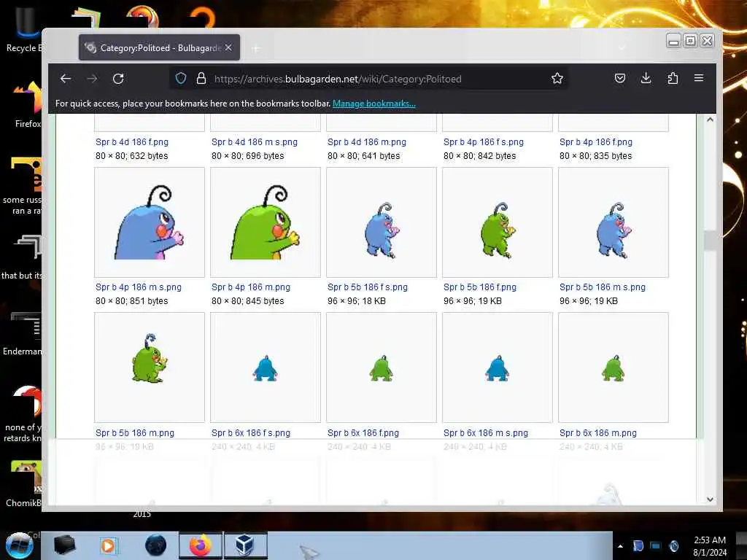Select the "some russ ran a ra" desktop icon
This screenshot has width=747, height=560.
pyautogui.click(x=23, y=186)
